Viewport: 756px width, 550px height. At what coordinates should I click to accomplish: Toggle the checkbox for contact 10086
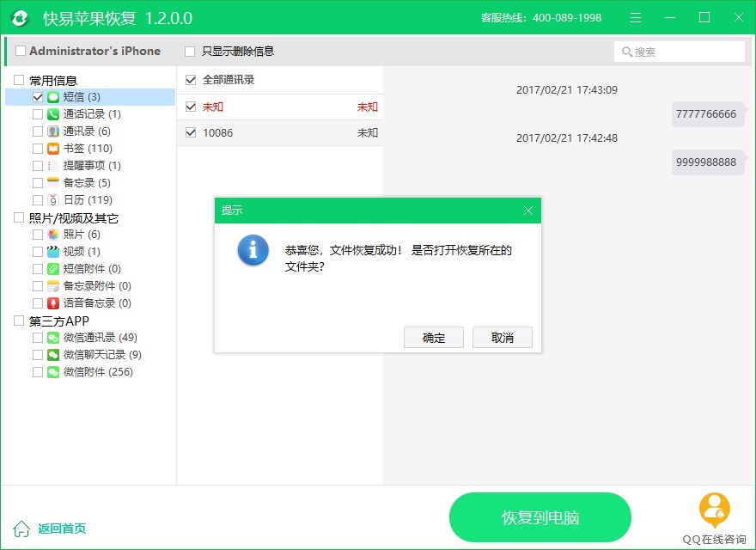click(191, 132)
